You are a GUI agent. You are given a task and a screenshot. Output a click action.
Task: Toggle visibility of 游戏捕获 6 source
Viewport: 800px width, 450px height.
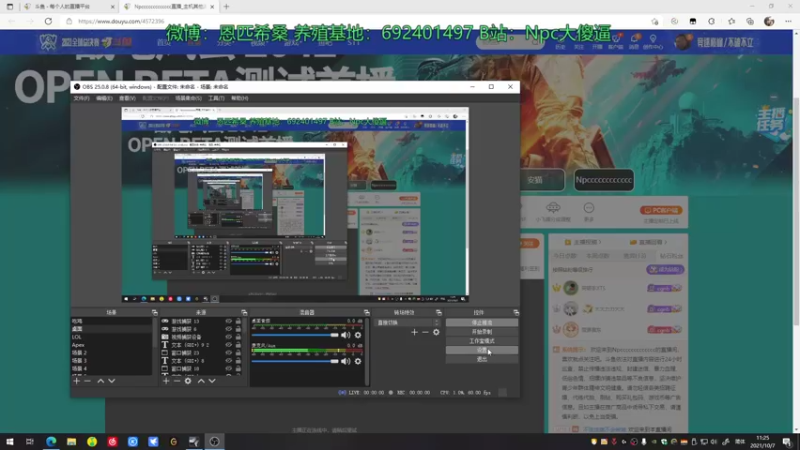point(228,329)
